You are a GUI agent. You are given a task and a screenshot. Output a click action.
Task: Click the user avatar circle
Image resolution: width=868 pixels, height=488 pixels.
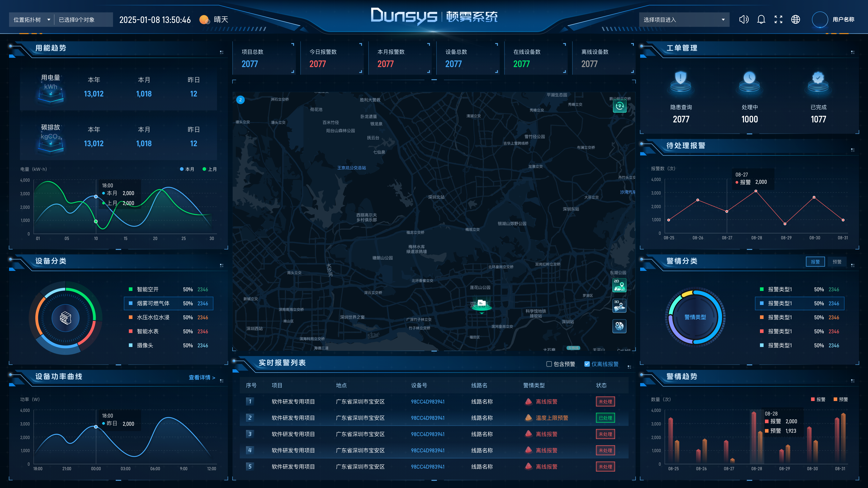click(x=820, y=19)
